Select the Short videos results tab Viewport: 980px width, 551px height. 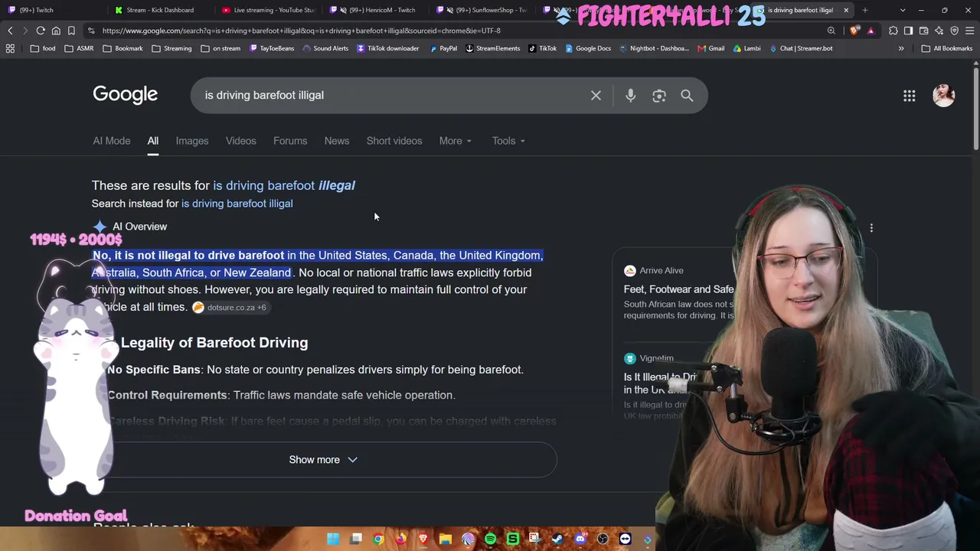(394, 141)
